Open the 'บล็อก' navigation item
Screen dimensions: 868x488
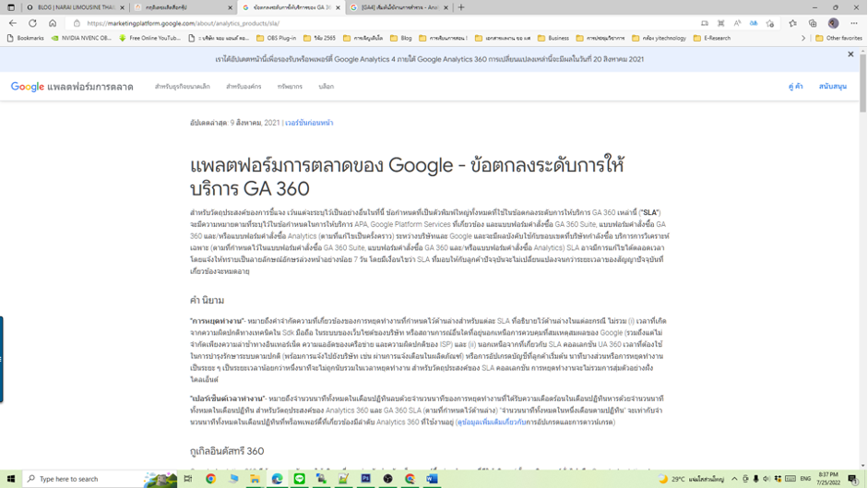pos(326,87)
